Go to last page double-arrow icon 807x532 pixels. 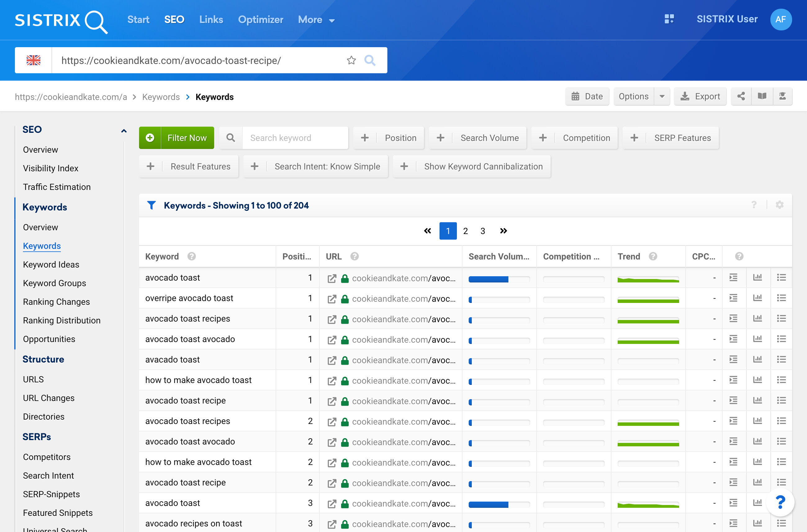click(503, 231)
